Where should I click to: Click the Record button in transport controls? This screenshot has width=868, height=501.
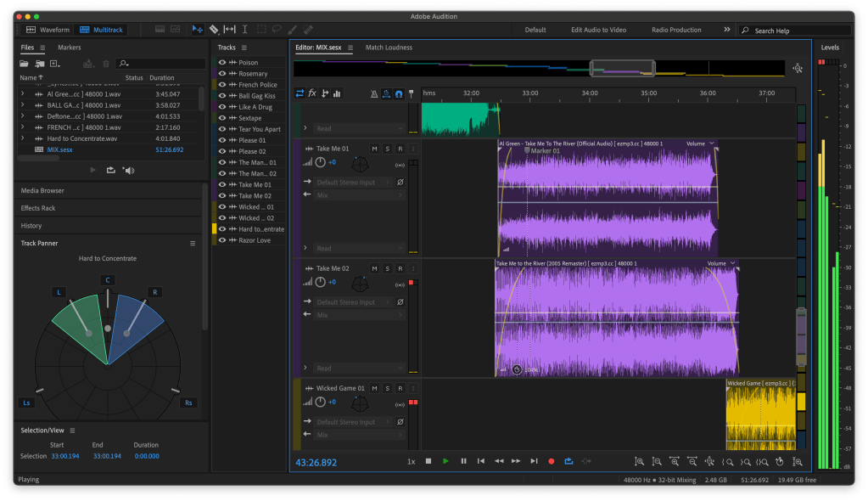pyautogui.click(x=551, y=461)
